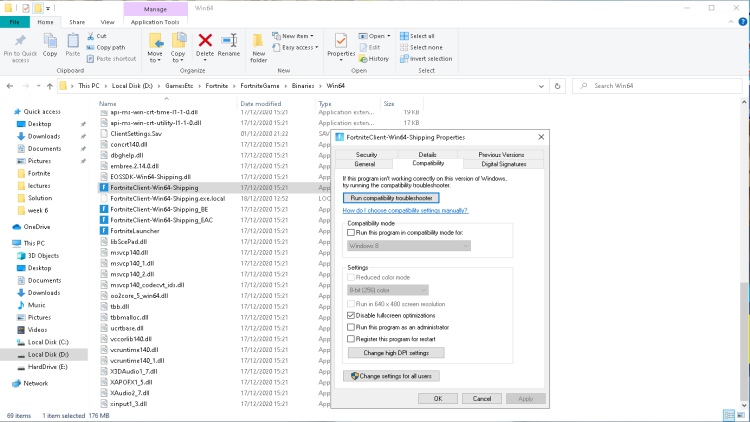Create a New folder
This screenshot has height=422, width=750.
click(x=258, y=48)
